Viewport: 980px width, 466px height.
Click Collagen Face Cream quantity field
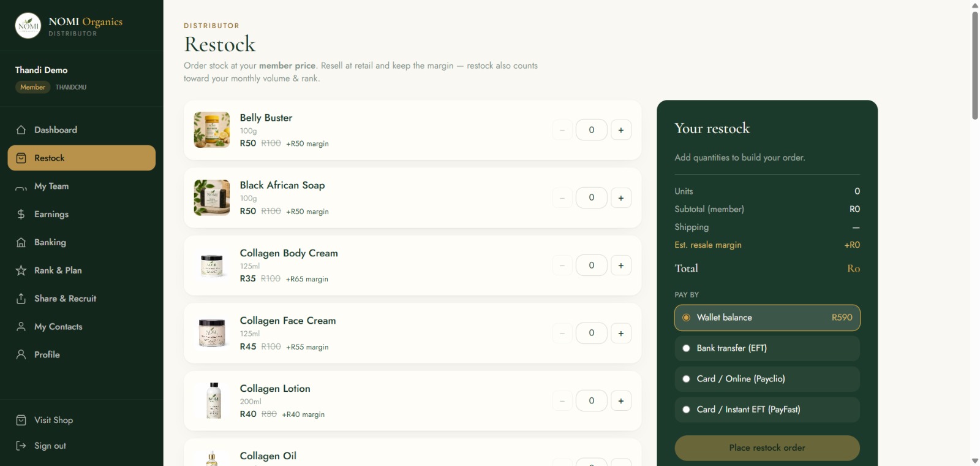592,333
